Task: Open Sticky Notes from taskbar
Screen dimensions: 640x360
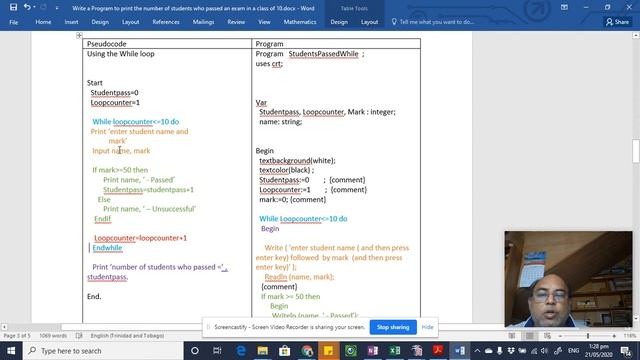Action: point(329,351)
